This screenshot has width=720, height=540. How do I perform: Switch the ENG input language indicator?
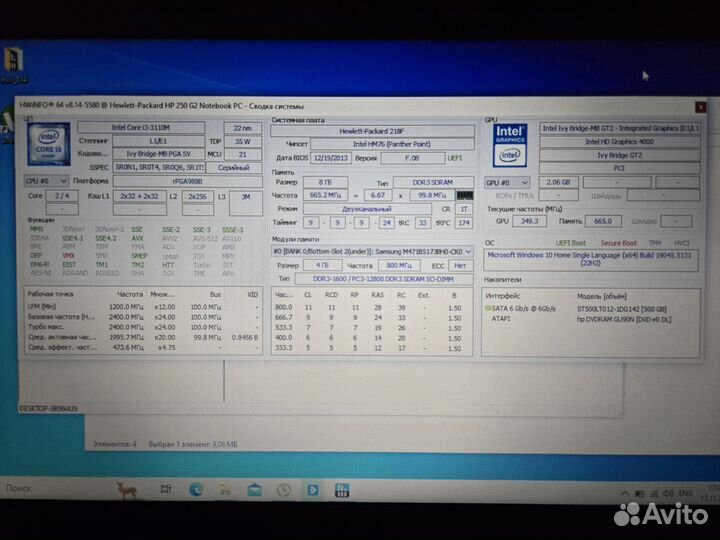pos(686,493)
